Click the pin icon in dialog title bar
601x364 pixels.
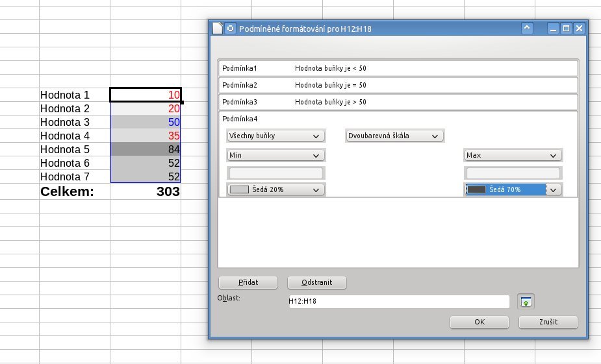[x=230, y=29]
